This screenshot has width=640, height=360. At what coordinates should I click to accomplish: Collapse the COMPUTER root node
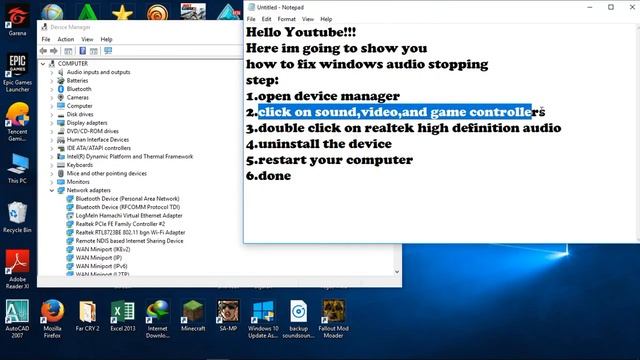click(43, 64)
